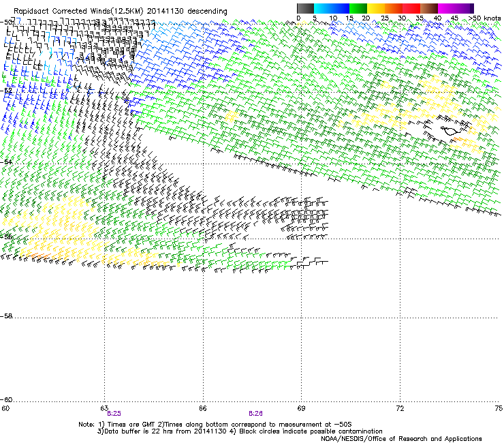The height and width of the screenshot is (443, 504).
Task: Click the yellow 20-25 knots legend swatch
Action: coord(376,8)
